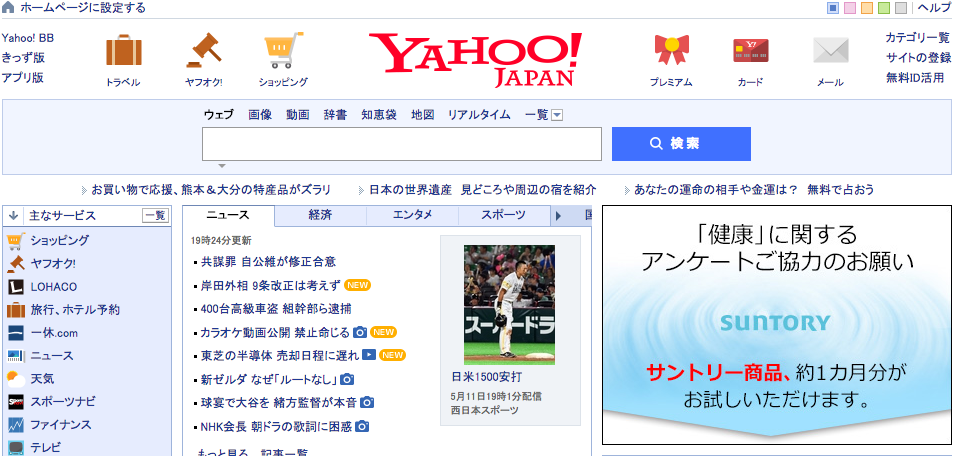Open the トラベル suitcase icon
This screenshot has width=955, height=456.
click(x=124, y=51)
